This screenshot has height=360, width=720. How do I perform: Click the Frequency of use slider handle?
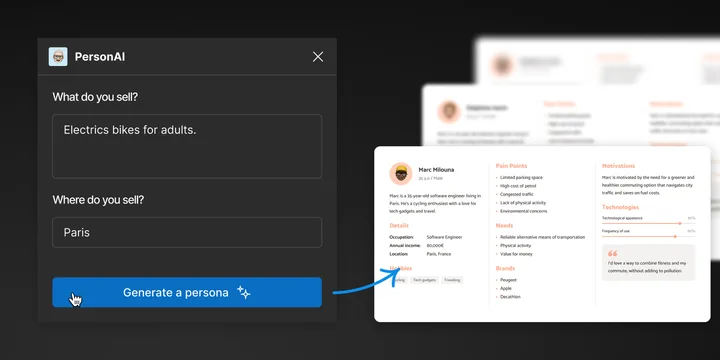675,236
